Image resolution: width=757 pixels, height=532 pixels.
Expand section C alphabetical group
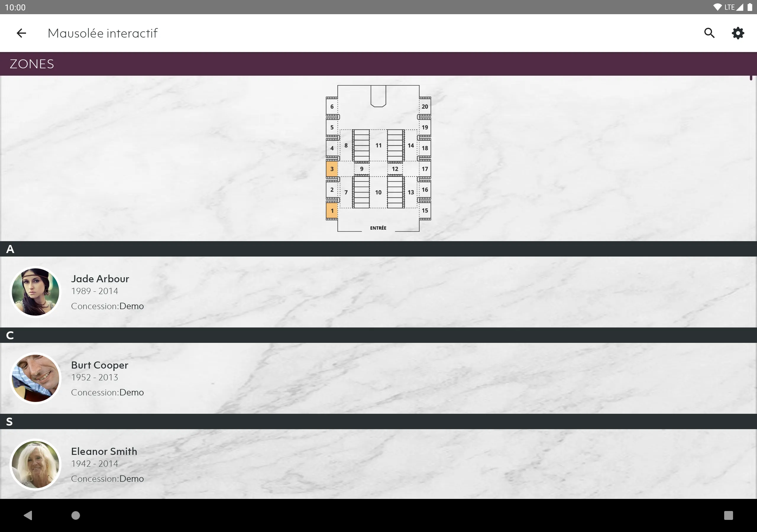coord(378,335)
